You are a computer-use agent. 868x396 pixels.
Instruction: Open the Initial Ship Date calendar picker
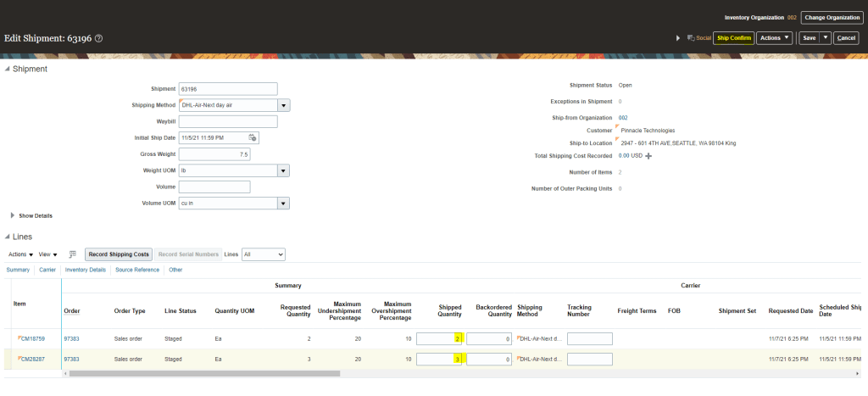tap(252, 137)
